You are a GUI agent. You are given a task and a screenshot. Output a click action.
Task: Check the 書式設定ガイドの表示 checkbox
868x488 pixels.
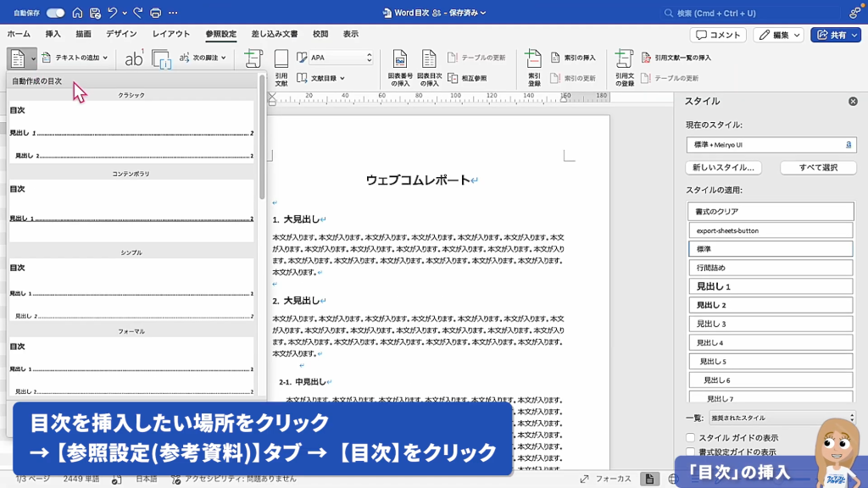[691, 452]
